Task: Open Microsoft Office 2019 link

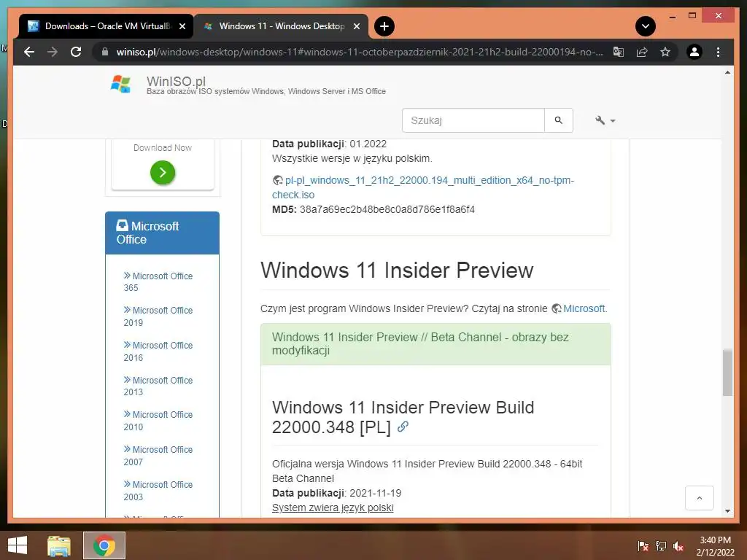Action: click(158, 316)
